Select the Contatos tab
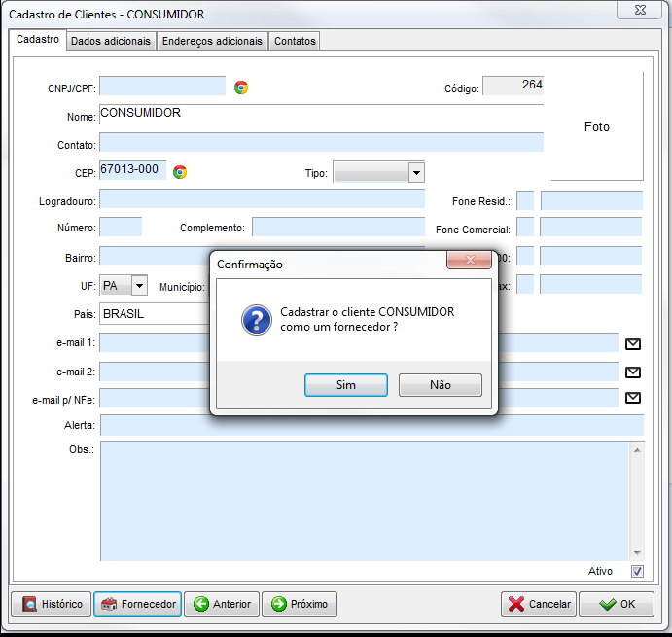 [294, 41]
